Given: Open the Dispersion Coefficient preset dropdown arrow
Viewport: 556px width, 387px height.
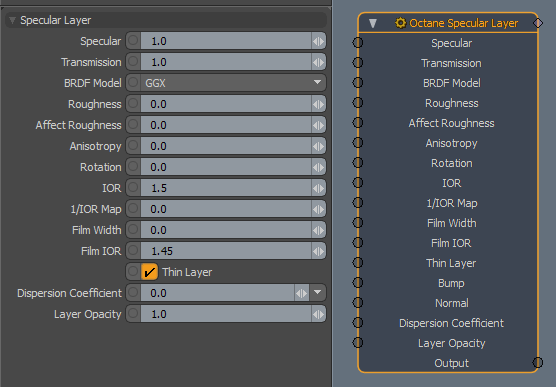Looking at the screenshot, I should coord(317,293).
